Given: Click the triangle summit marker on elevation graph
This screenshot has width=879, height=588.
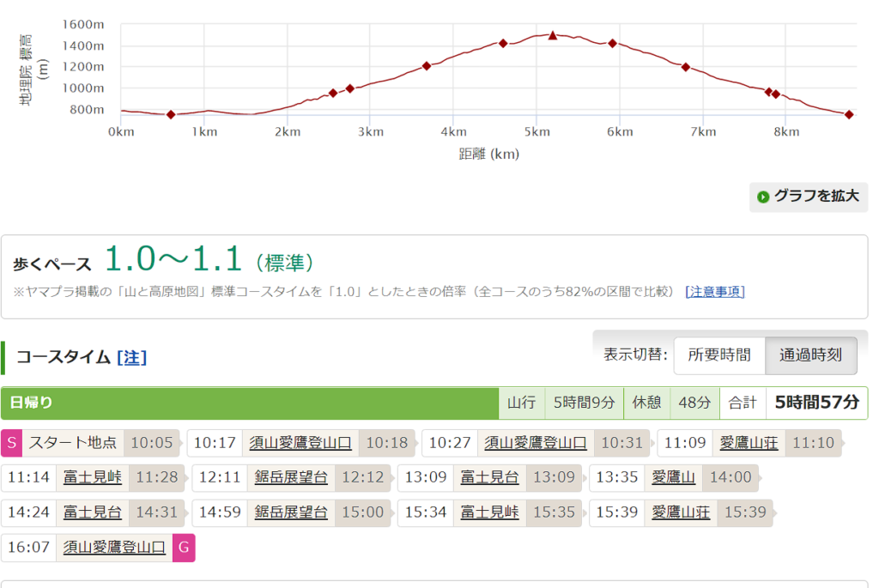Looking at the screenshot, I should tap(553, 35).
